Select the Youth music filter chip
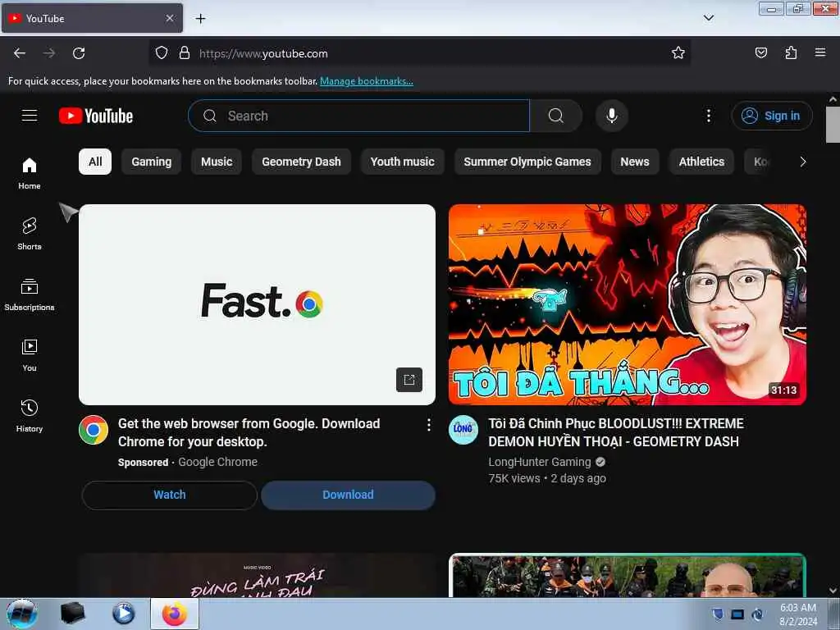The image size is (840, 630). (402, 162)
